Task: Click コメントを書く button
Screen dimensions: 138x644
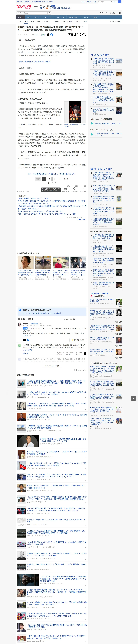Action: click(69, 319)
